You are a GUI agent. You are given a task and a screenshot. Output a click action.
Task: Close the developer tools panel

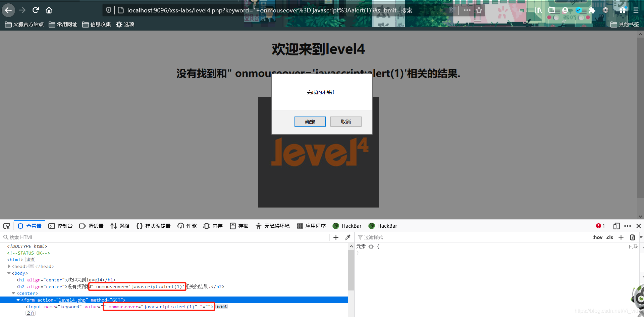[x=639, y=226]
